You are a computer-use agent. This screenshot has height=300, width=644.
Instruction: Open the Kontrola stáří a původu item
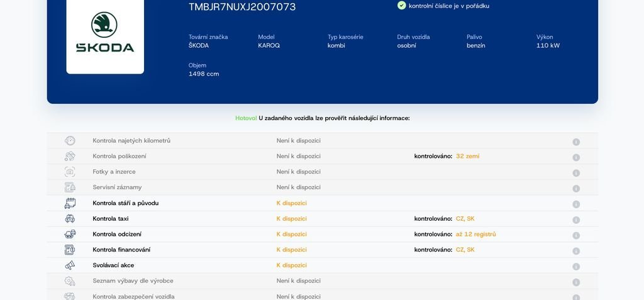(125, 203)
